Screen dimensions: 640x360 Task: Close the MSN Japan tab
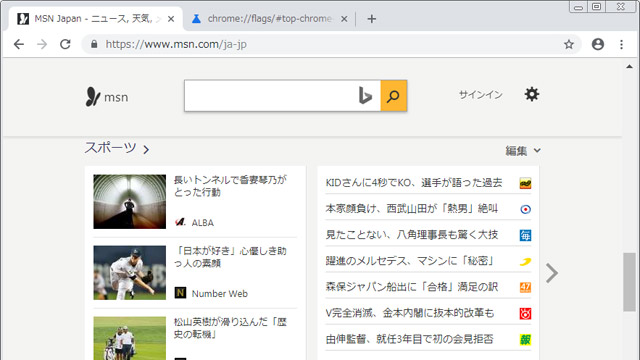(171, 19)
